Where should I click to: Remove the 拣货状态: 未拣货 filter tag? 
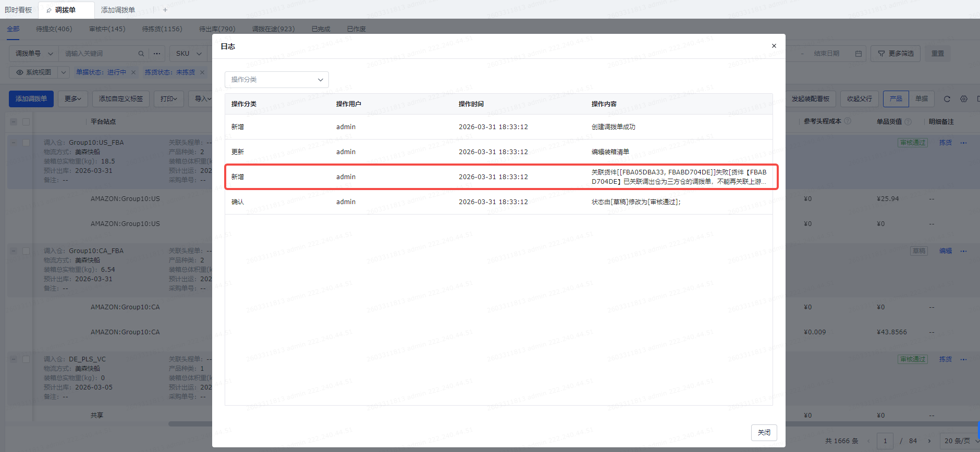202,72
